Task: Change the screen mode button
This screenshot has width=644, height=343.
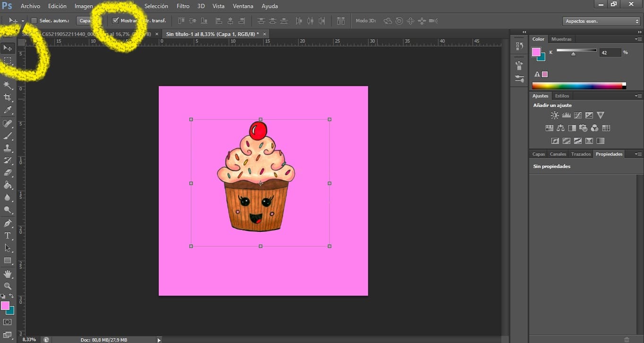Action: tap(8, 335)
